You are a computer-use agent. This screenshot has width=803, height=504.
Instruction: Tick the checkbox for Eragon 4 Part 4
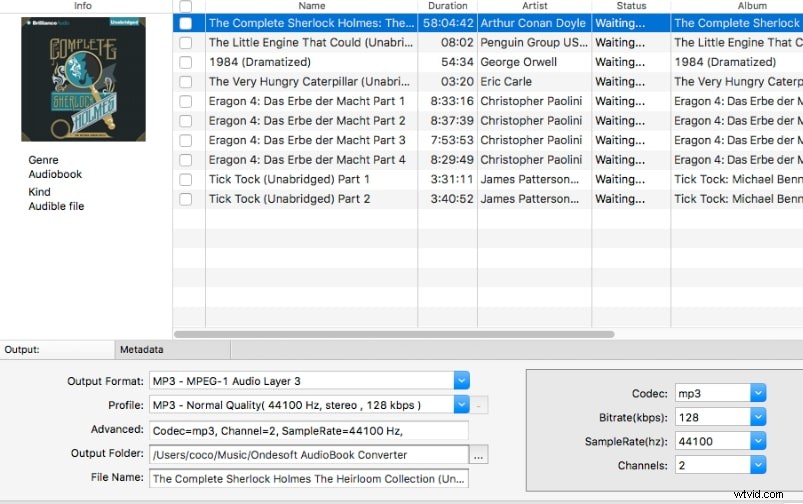[x=186, y=160]
